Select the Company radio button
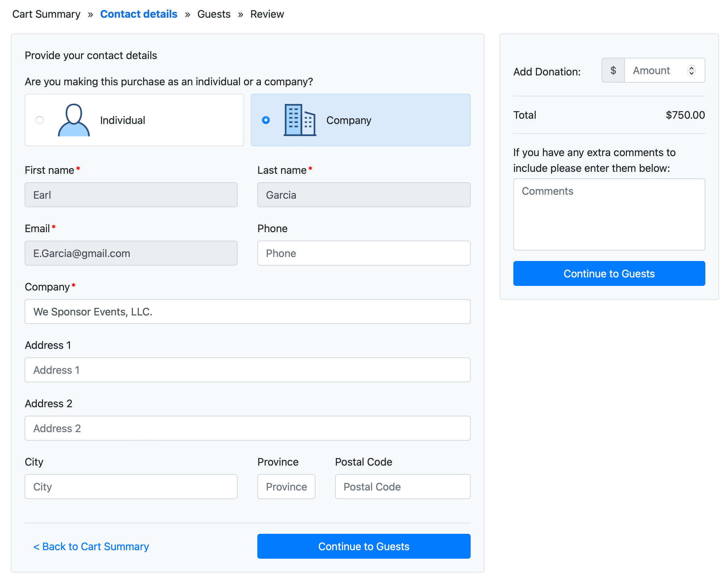Screen dimensions: 728x581 pos(266,120)
